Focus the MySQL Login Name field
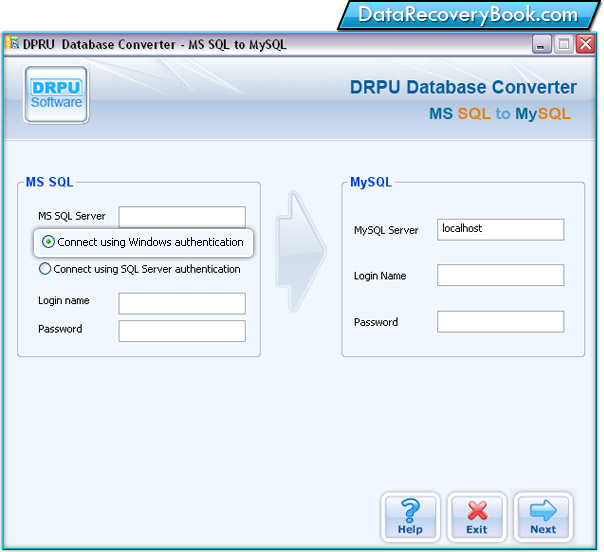604x552 pixels. coord(500,275)
